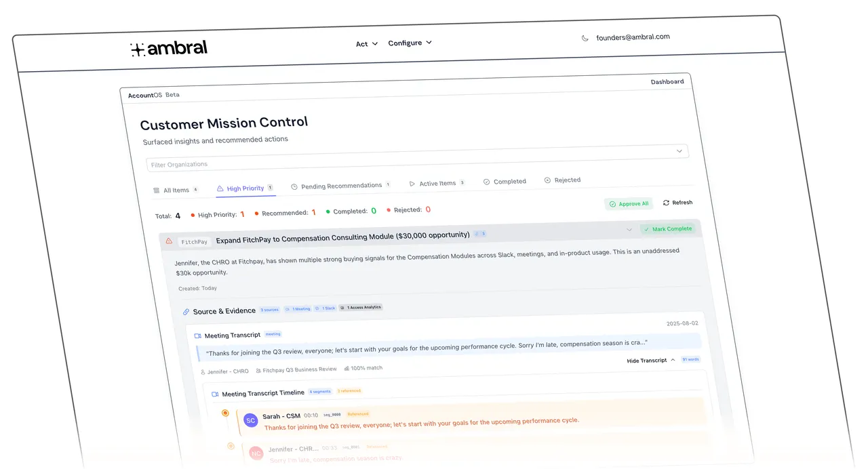This screenshot has height=469, width=868.
Task: Switch to Active Items tab
Action: click(x=437, y=183)
